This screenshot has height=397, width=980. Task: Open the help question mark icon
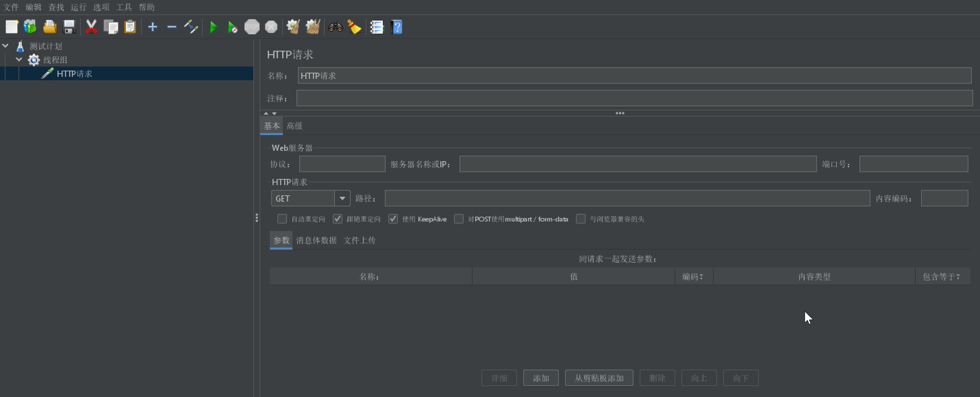pyautogui.click(x=397, y=27)
